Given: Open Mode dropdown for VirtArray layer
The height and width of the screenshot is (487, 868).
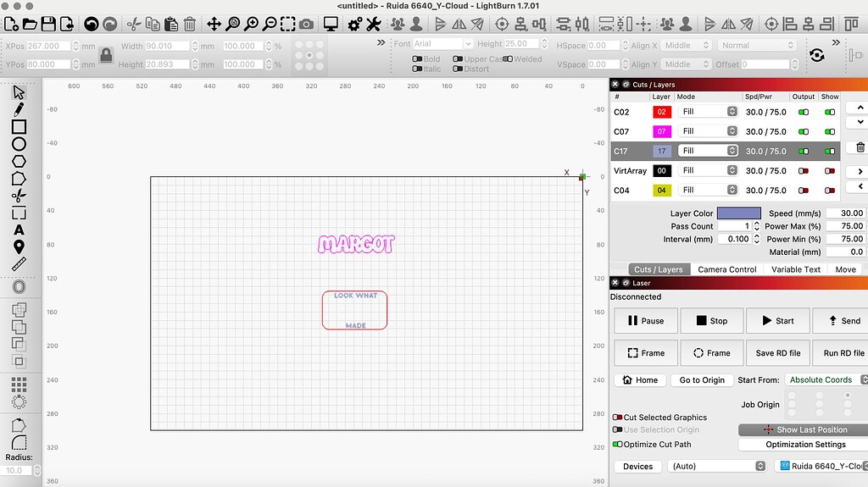Looking at the screenshot, I should 708,170.
